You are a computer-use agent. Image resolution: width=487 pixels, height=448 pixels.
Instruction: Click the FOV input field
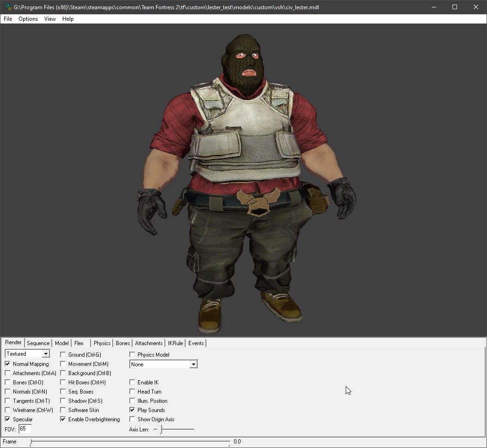pos(25,429)
